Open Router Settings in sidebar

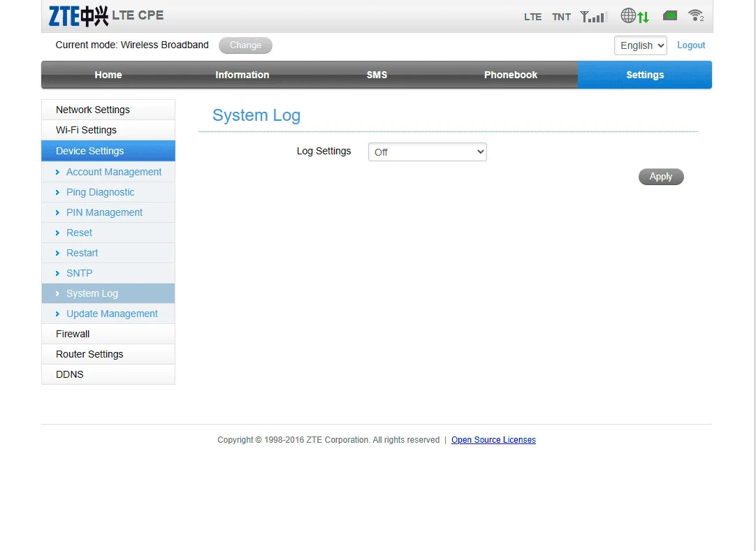click(108, 354)
